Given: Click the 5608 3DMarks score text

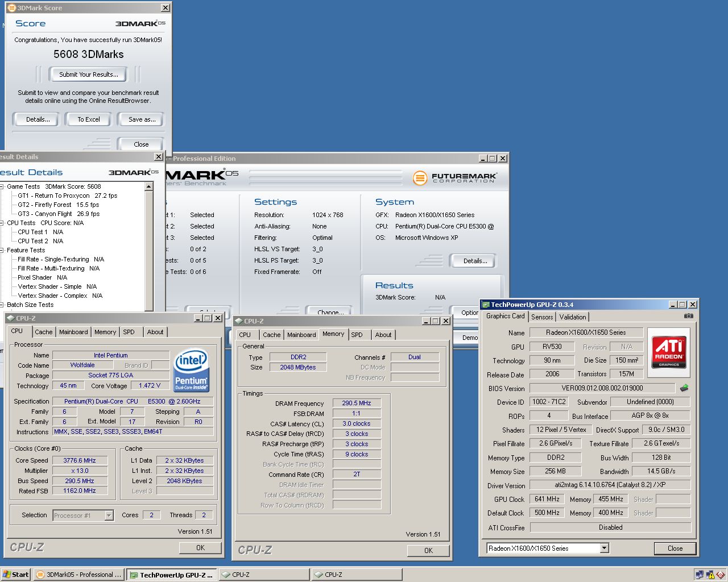Looking at the screenshot, I should tap(89, 55).
